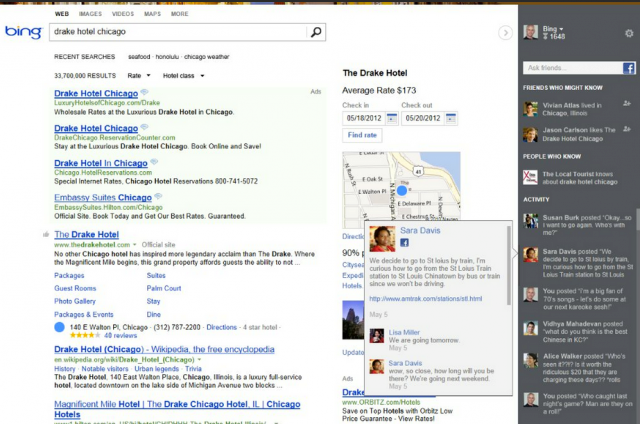Click the hotel photo thumbnail
The width and height of the screenshot is (640, 424).
pyautogui.click(x=353, y=320)
